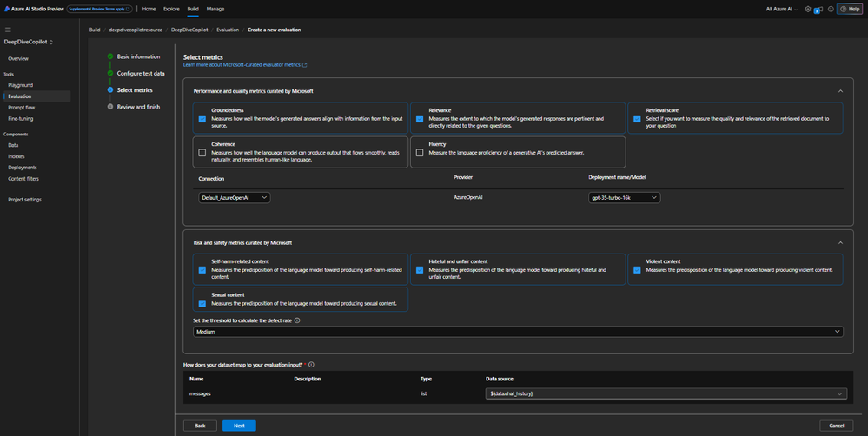868x436 pixels.
Task: Open the Default_AzureOpenAI connection dropdown
Action: [235, 197]
